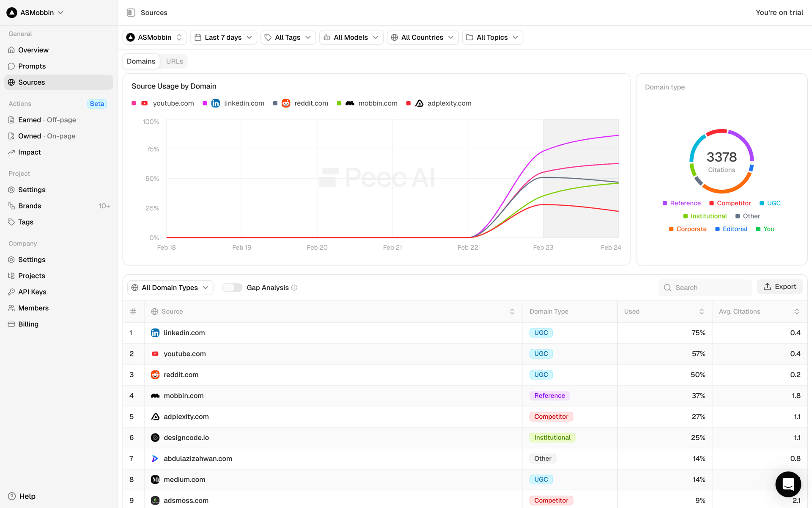Open the All Domain Types dropdown
812x508 pixels.
(x=170, y=287)
